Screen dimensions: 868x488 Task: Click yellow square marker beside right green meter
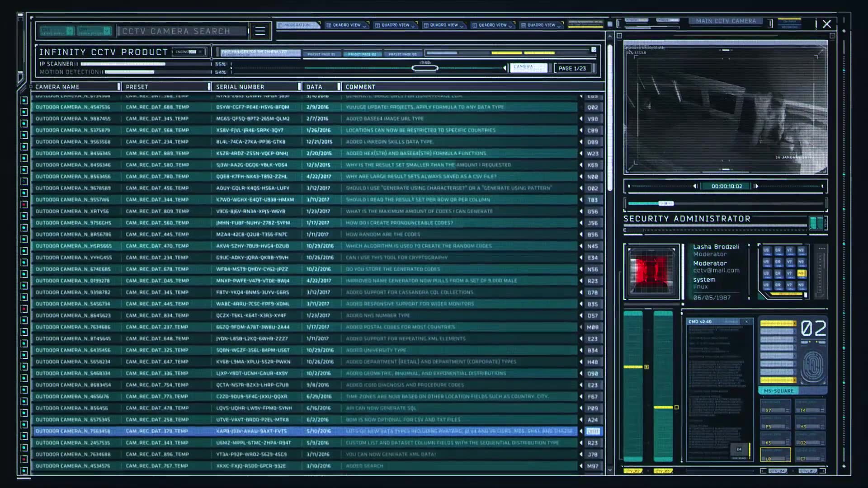pos(676,407)
